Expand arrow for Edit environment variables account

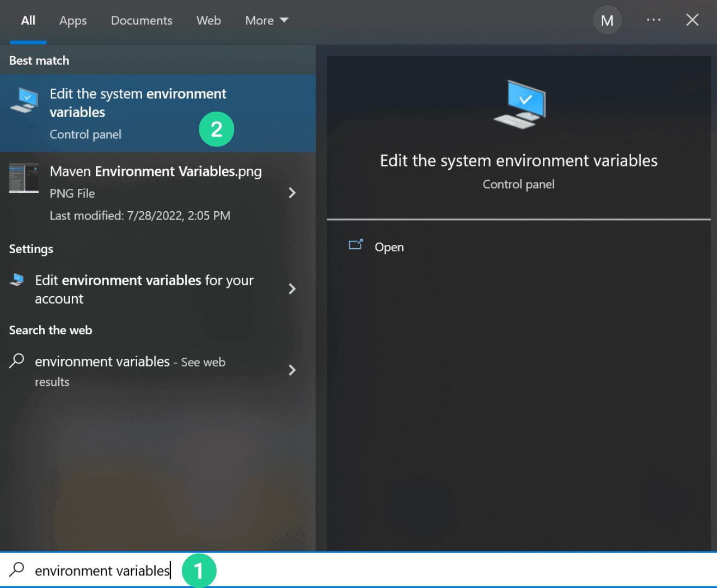(x=292, y=289)
